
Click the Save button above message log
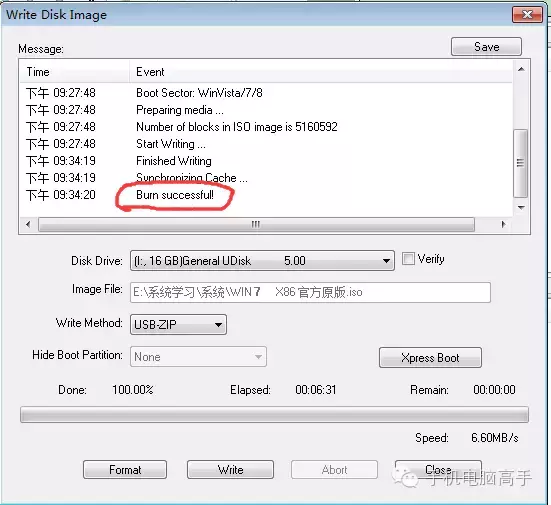coord(486,47)
